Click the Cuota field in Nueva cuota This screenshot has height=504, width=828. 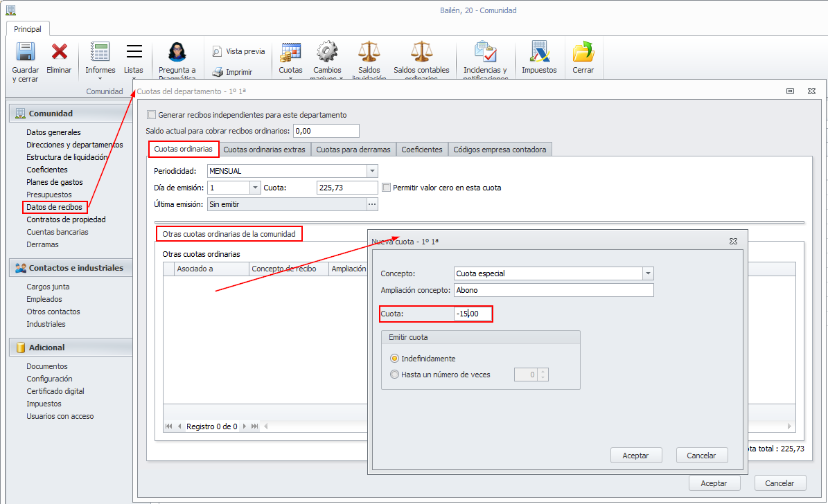(x=473, y=314)
